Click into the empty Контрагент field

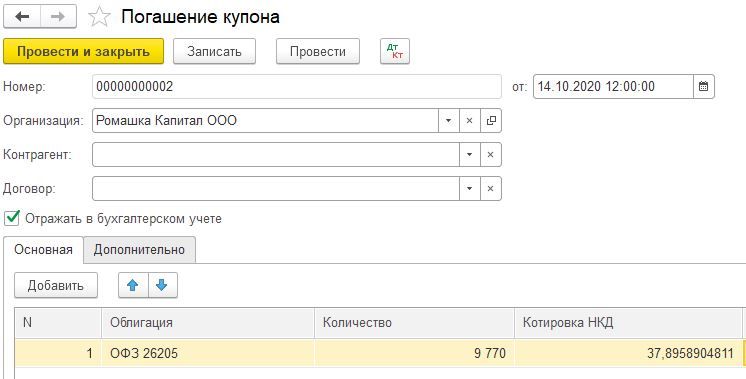276,155
